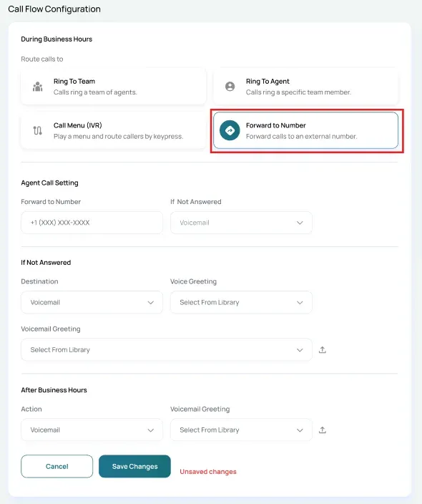
Task: Select the Ring To Team routing option
Action: point(114,87)
